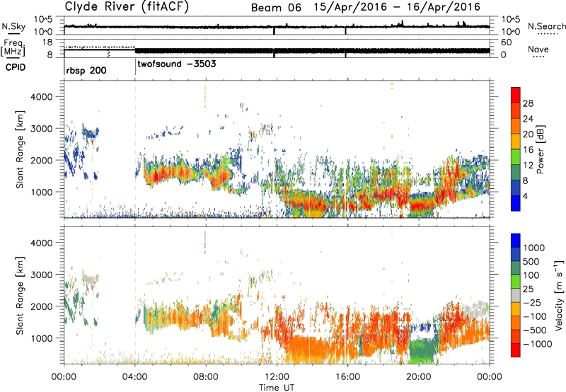Click the Slant Range [km] label of the Velocity panel

[21, 296]
